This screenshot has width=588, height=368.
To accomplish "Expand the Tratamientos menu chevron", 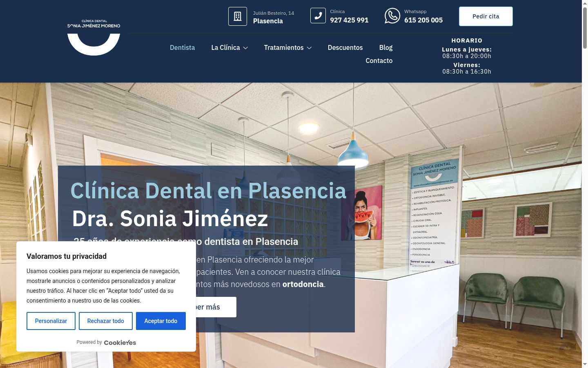I will 309,48.
